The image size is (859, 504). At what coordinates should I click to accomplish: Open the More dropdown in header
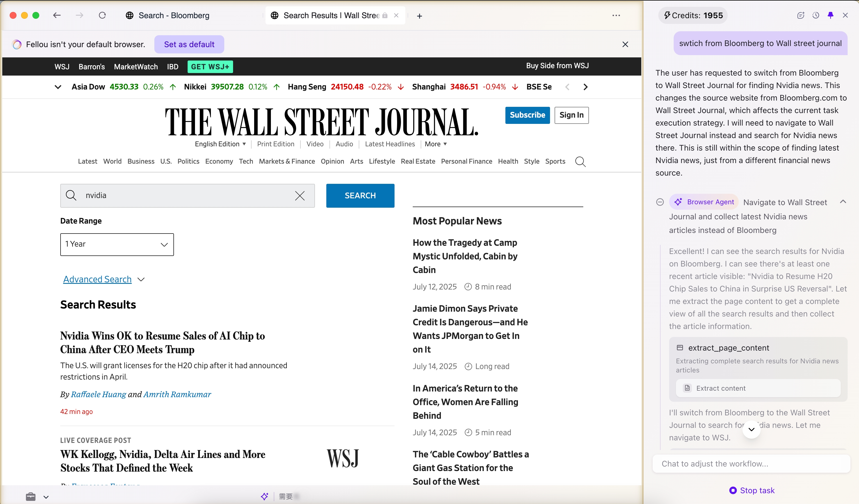tap(436, 144)
